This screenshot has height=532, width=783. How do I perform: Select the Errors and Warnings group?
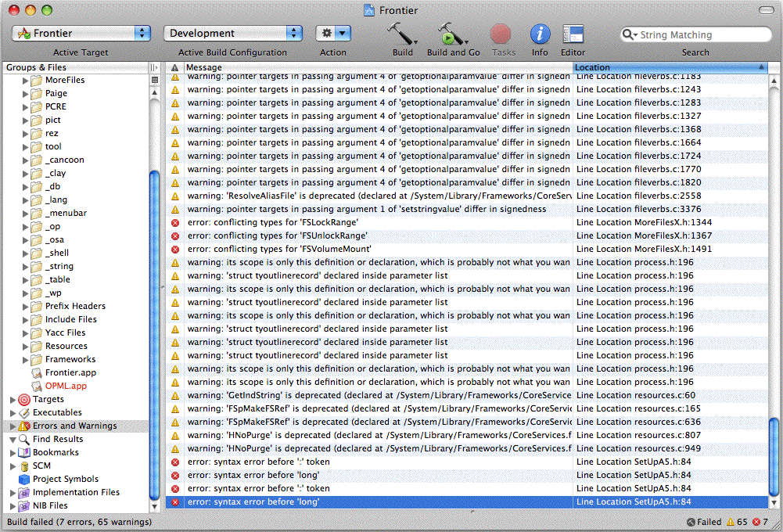coord(74,426)
